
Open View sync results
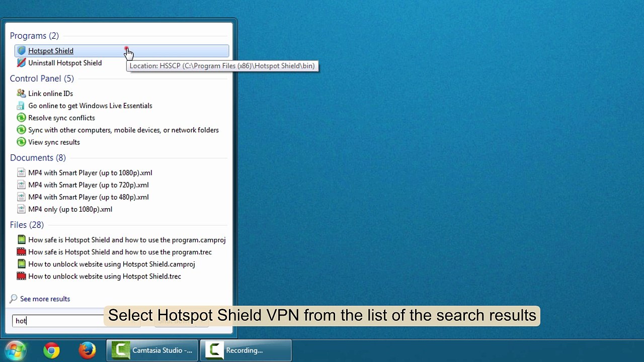tap(54, 142)
